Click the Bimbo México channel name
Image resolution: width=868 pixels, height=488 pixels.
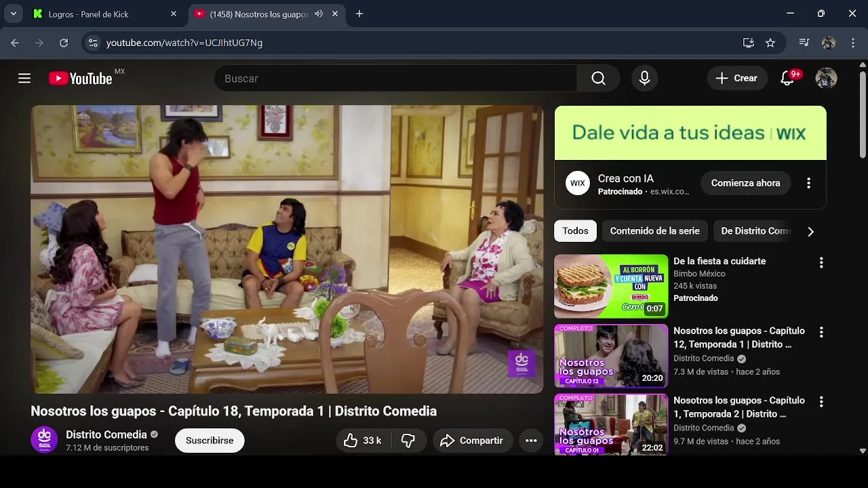(x=699, y=274)
